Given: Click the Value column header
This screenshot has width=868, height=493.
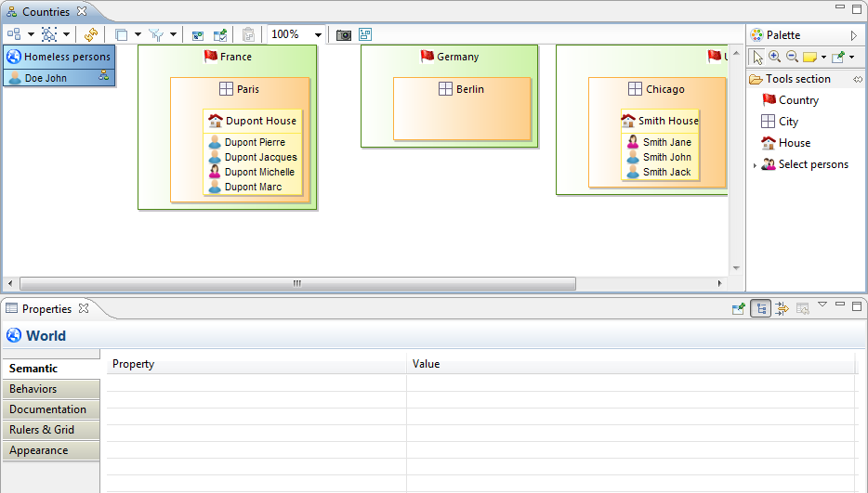Looking at the screenshot, I should coord(426,364).
